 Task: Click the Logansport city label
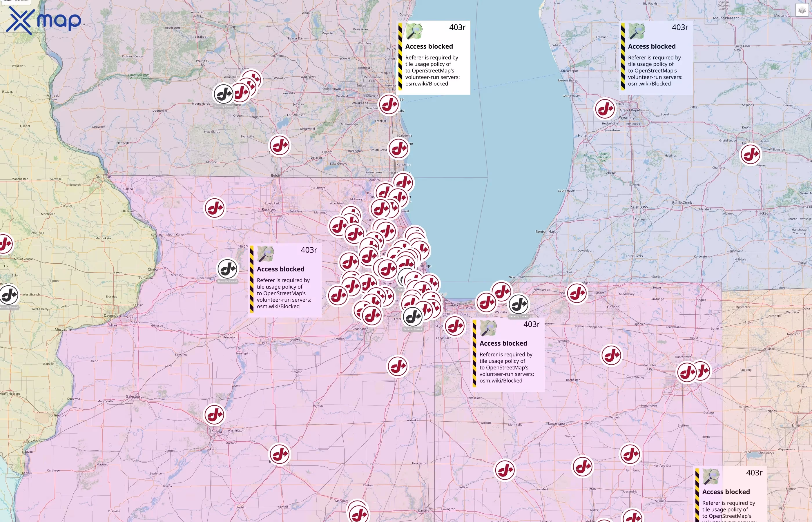coord(557,423)
